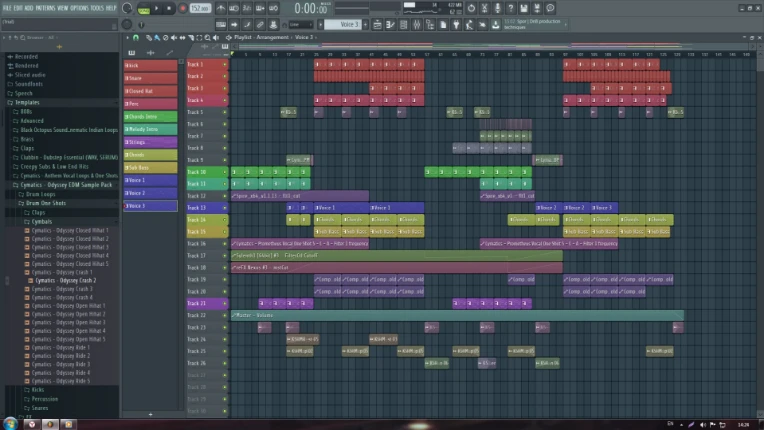Click the Voice 3 pattern selector
This screenshot has height=430, width=764.
(x=343, y=24)
